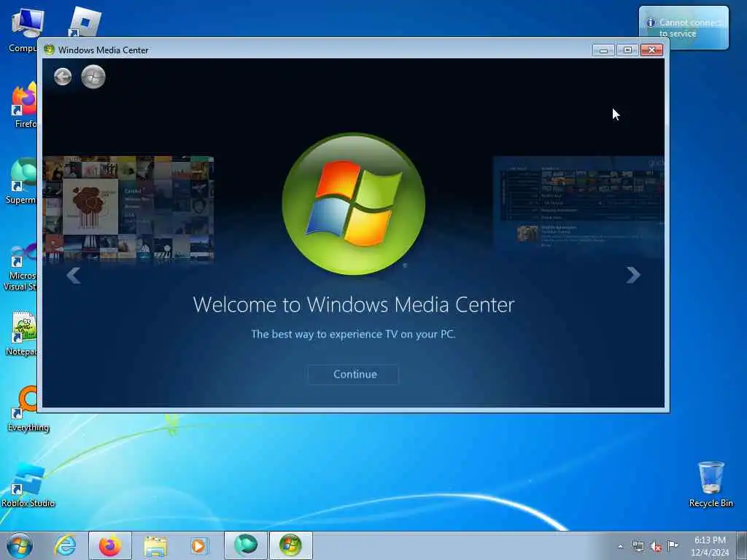Launch Internet Explorer from the taskbar
This screenshot has height=560, width=747.
point(65,545)
